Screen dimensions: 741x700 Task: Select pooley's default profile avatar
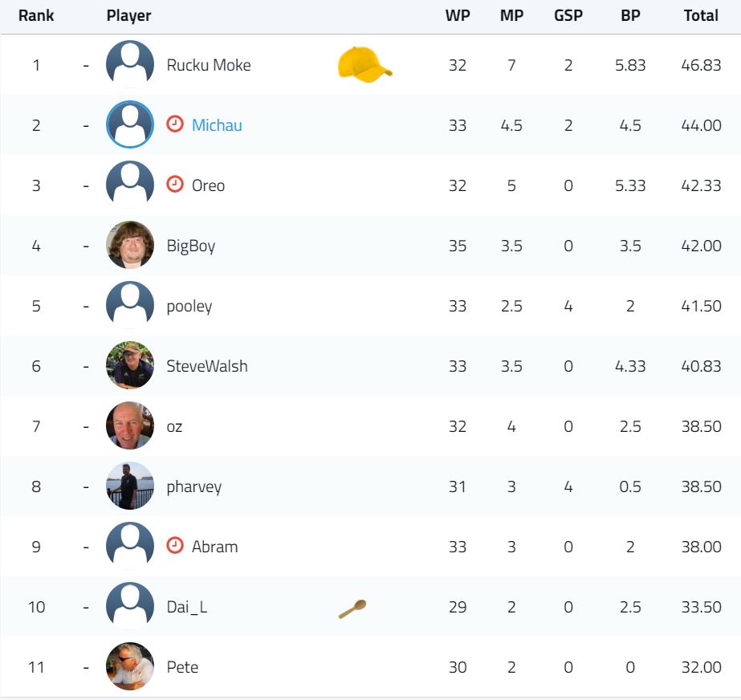(x=130, y=305)
